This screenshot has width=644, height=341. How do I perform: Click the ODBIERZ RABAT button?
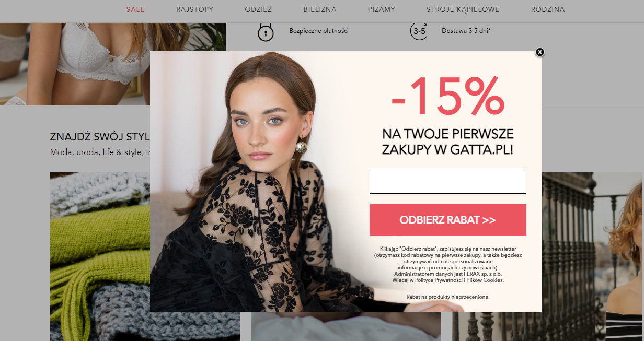coord(448,220)
